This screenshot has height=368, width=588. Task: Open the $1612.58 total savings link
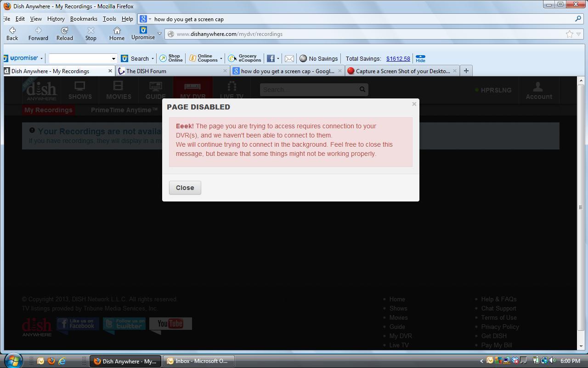[398, 58]
